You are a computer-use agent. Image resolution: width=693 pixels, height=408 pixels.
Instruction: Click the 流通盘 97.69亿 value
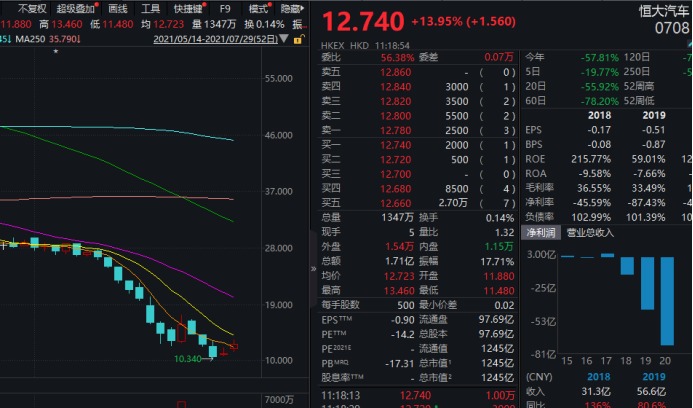tap(496, 320)
